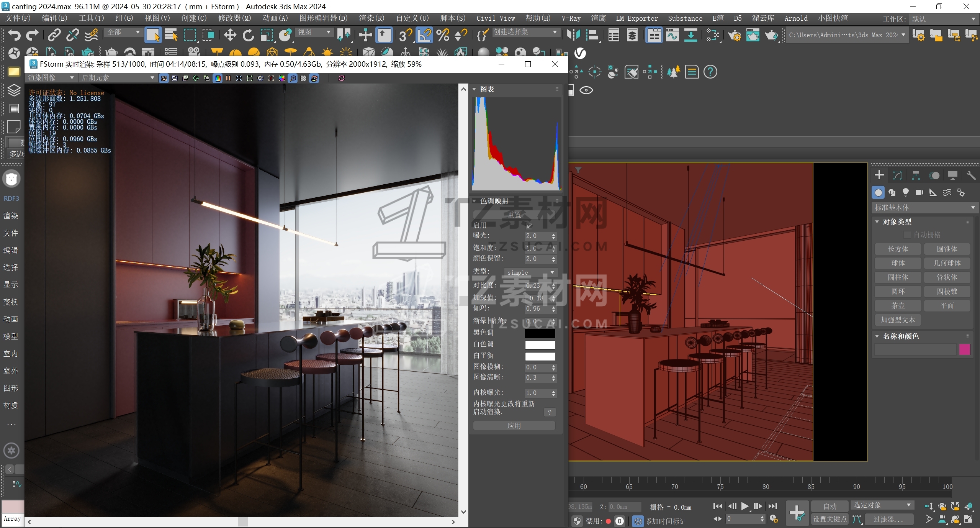The height and width of the screenshot is (528, 980).
Task: Click the 应用 button in tone mapping
Action: (514, 426)
